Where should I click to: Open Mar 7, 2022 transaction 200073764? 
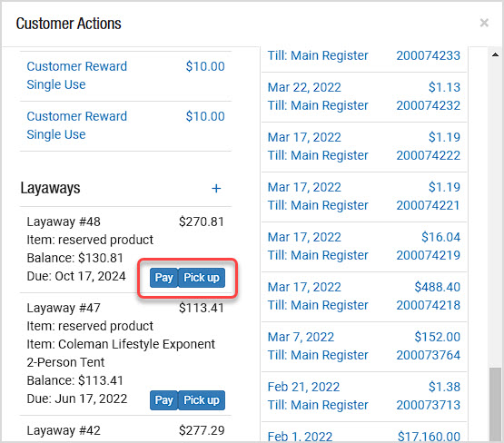click(364, 347)
